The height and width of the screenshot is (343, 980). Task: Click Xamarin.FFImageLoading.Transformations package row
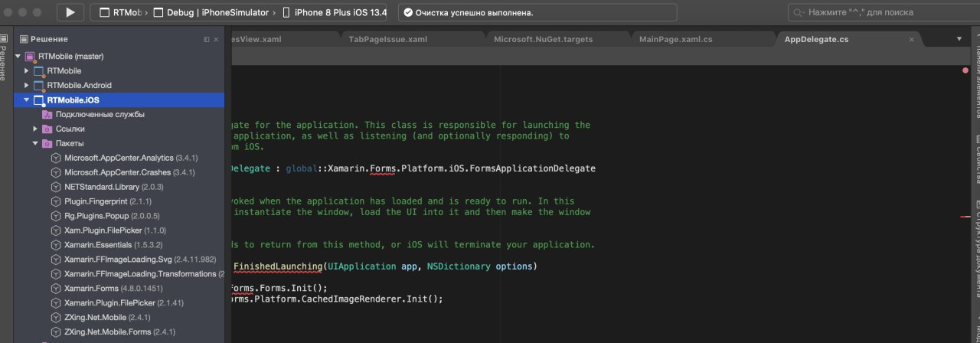(119, 274)
